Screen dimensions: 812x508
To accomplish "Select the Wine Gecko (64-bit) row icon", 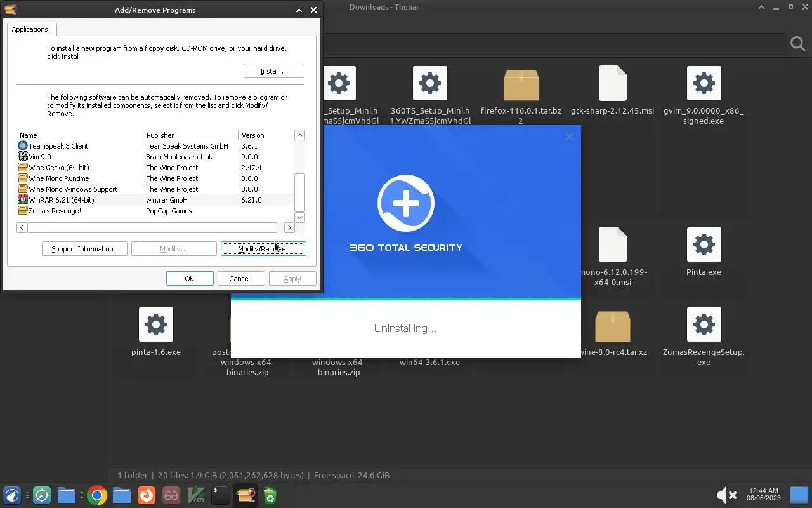I will point(23,168).
